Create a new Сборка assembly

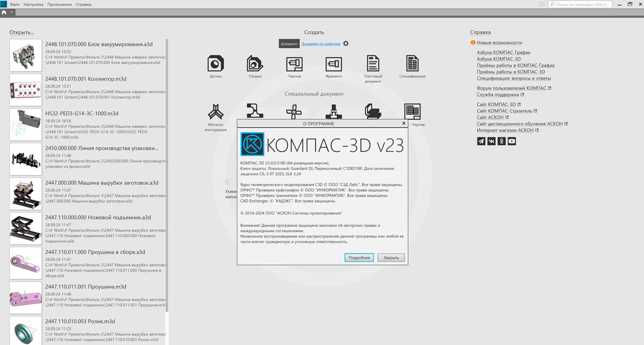255,63
